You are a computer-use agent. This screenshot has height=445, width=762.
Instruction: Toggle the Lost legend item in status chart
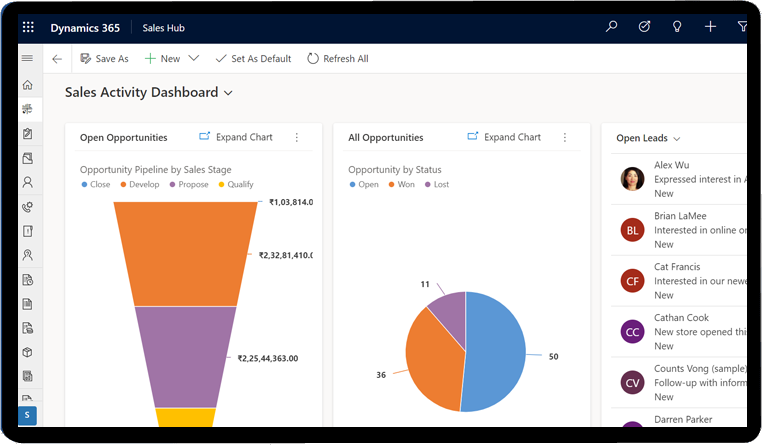click(437, 185)
